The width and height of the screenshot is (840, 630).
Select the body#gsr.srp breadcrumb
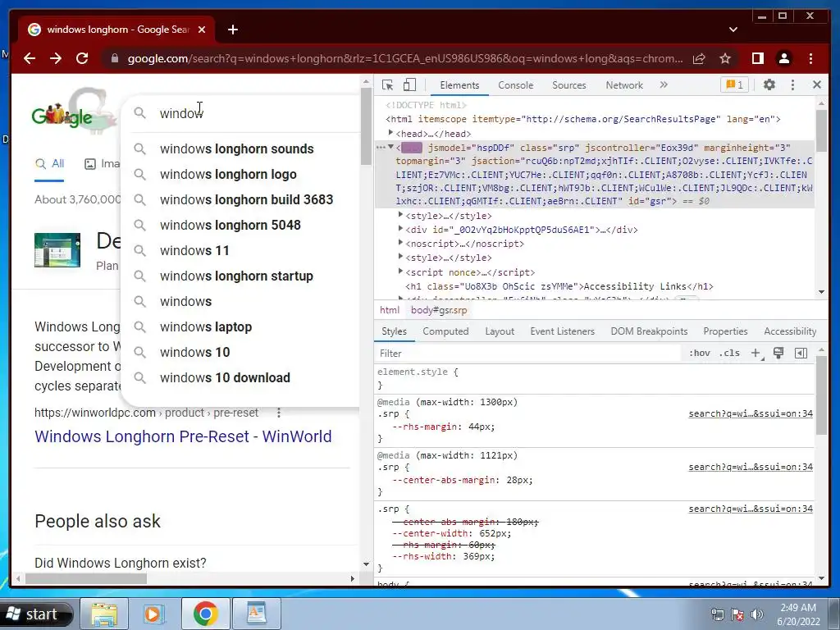tap(439, 310)
